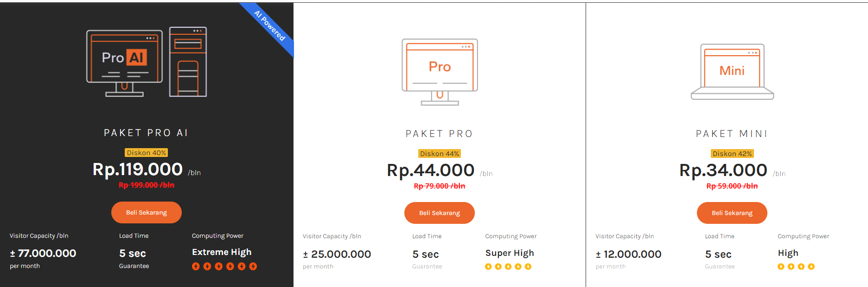Click the crossed-out Rp 79.000 price
Screen dimensions: 868x287
439,185
